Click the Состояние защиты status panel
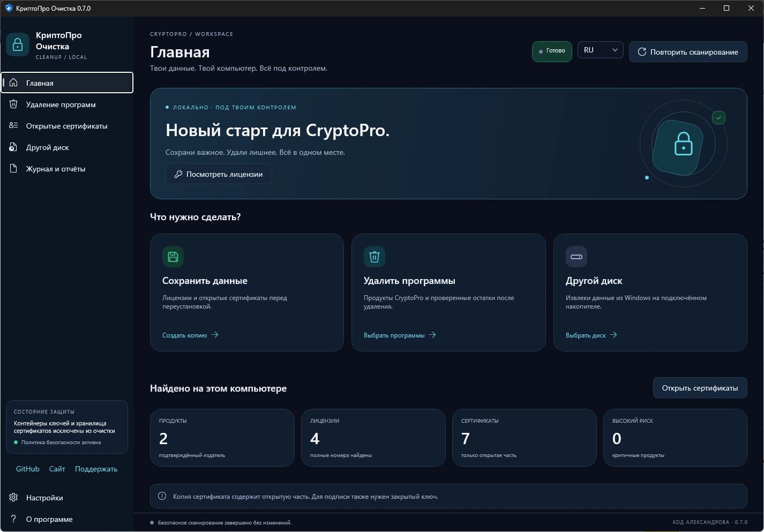The height and width of the screenshot is (532, 764). tap(67, 427)
